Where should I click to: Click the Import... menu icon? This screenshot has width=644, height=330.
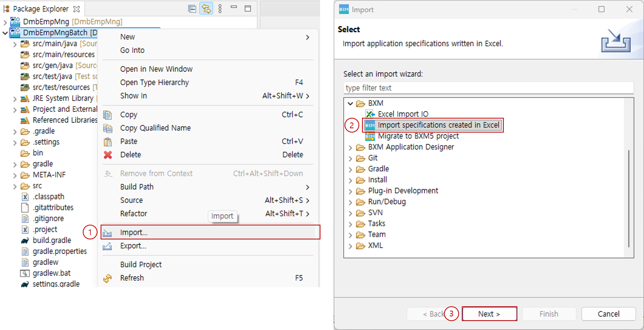coord(108,233)
